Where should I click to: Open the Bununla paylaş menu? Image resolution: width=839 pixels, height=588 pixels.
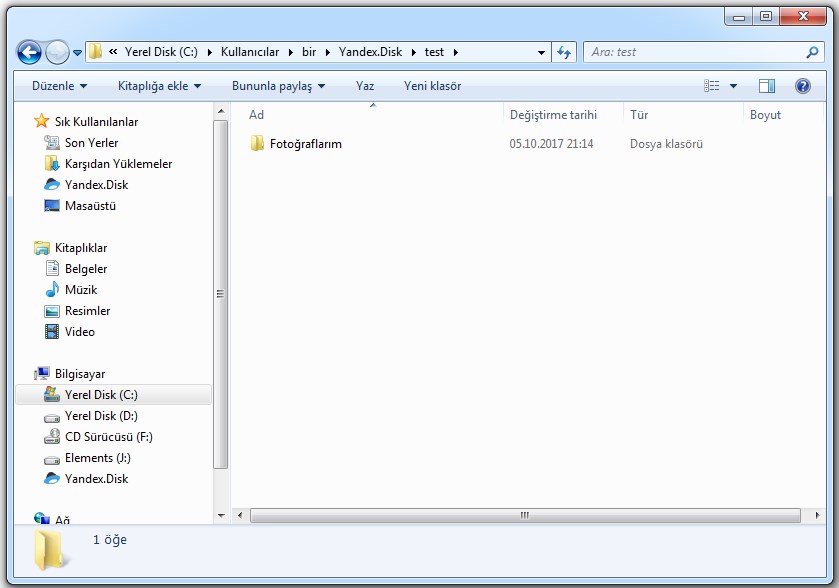click(278, 86)
